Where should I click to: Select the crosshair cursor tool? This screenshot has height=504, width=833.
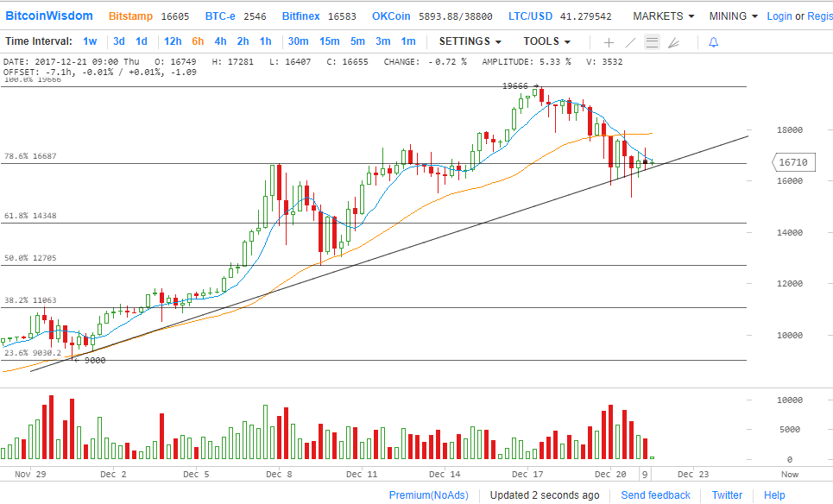(x=609, y=42)
